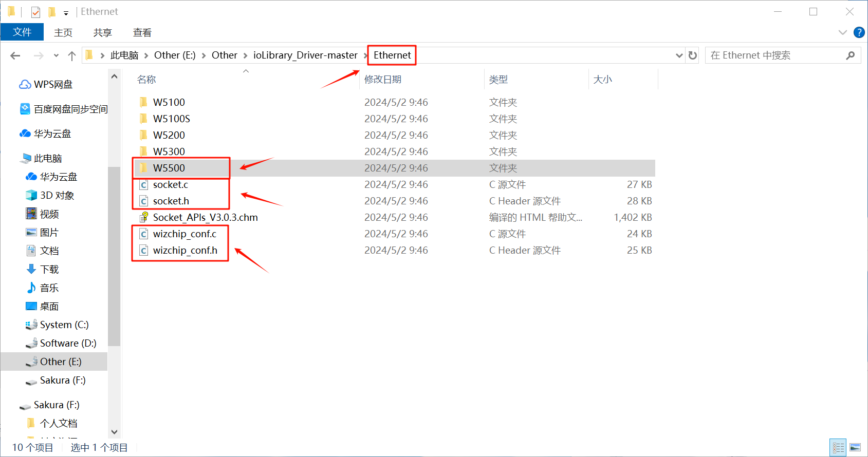Switch to the 查看 ribbon tab
This screenshot has width=868, height=457.
(x=142, y=32)
